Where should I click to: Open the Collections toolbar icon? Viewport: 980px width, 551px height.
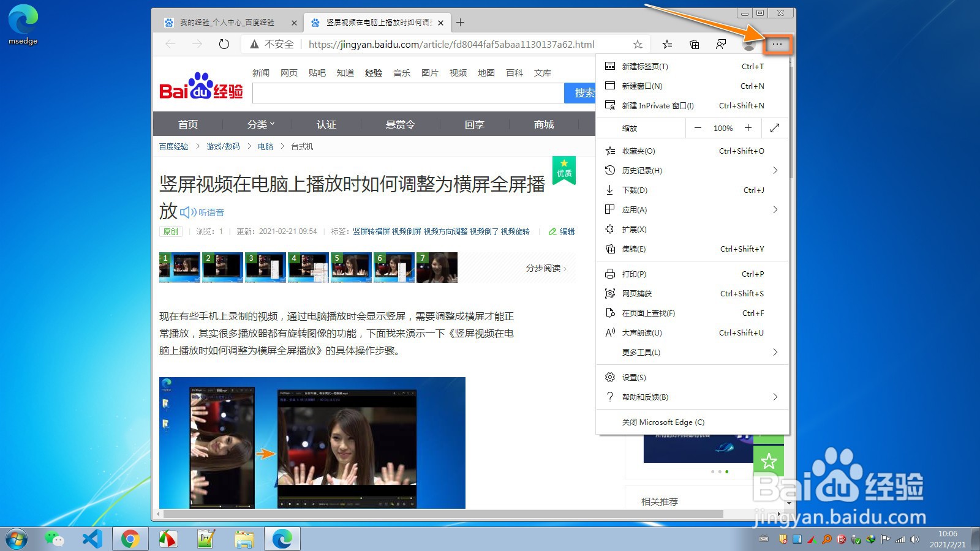[x=694, y=44]
